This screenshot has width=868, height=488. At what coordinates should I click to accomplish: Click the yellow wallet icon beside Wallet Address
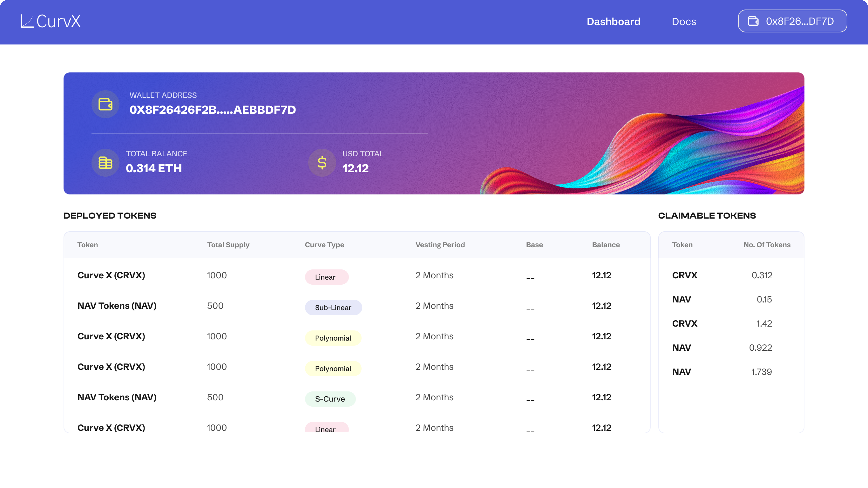pyautogui.click(x=105, y=104)
